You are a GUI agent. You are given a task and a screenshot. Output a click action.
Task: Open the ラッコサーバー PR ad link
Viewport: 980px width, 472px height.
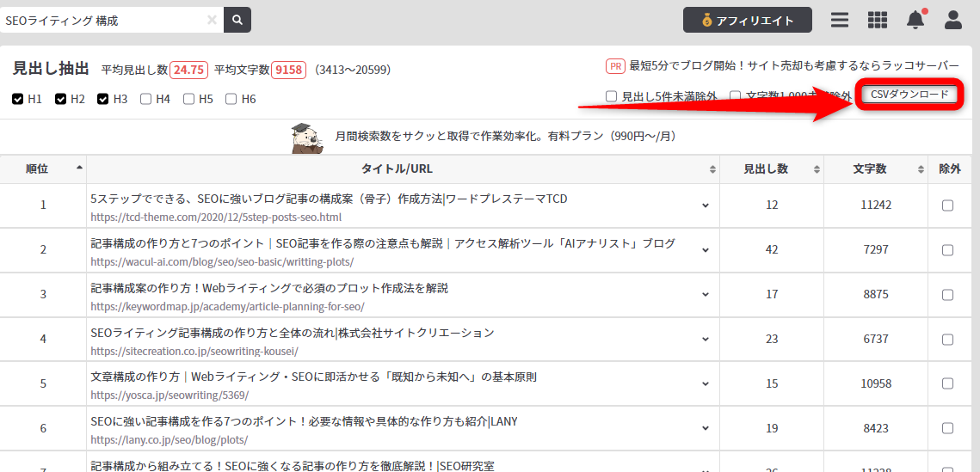pyautogui.click(x=794, y=65)
